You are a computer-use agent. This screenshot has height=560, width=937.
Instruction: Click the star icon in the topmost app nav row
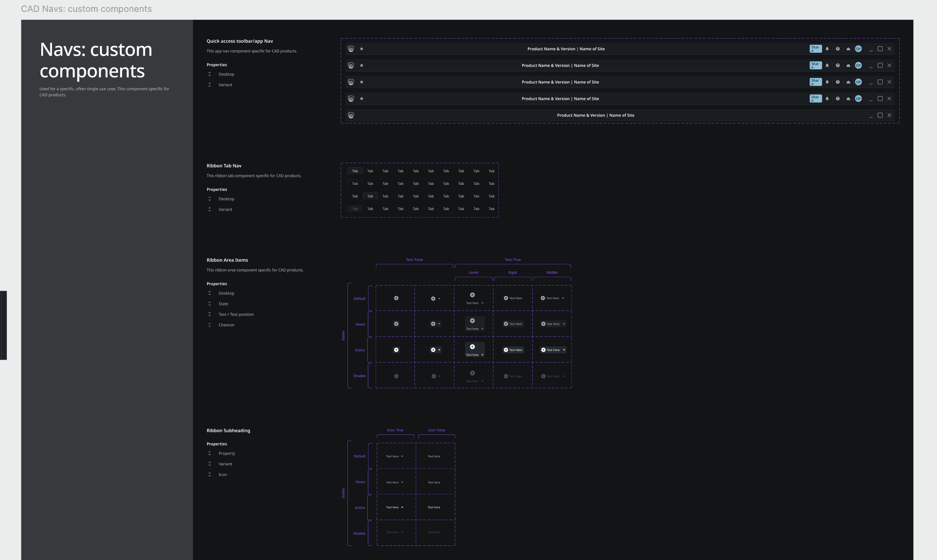click(361, 49)
